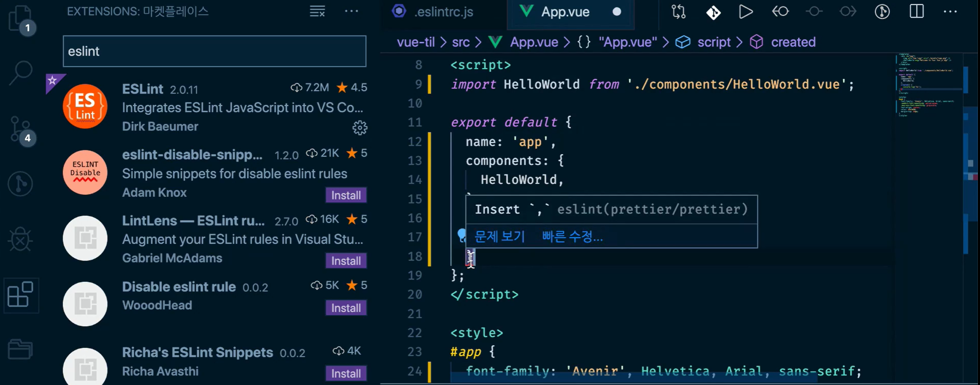Click line number 20 in the gutter
Screen dimensions: 980x385
[x=415, y=294]
